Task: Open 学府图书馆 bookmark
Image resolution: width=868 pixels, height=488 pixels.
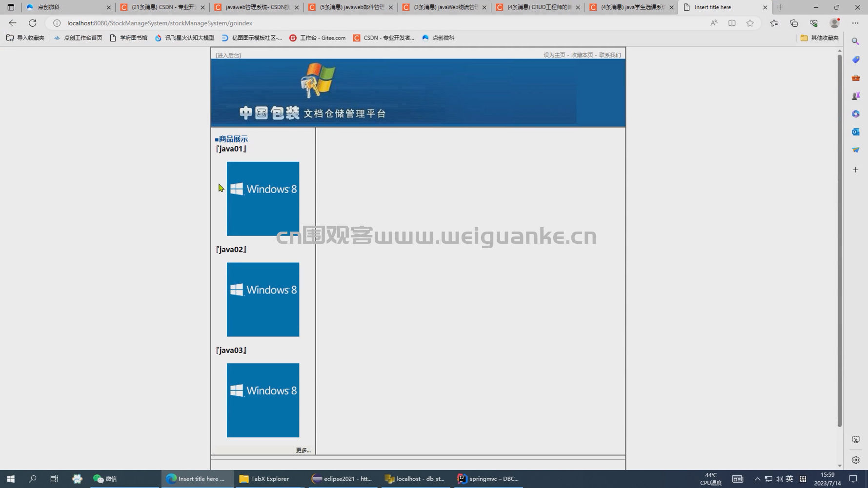Action: [x=129, y=38]
